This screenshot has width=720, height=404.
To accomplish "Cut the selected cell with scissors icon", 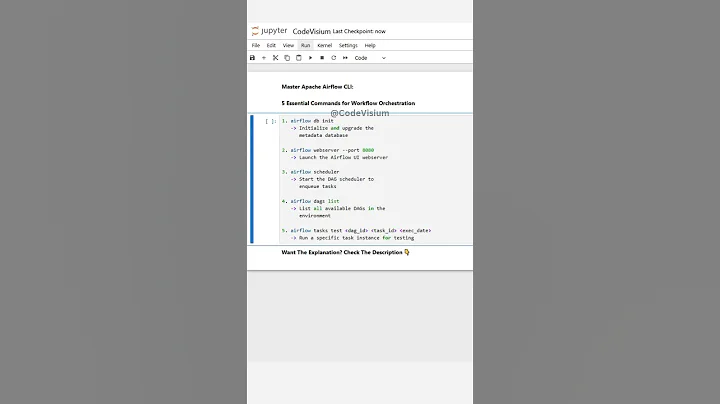I will pos(276,58).
